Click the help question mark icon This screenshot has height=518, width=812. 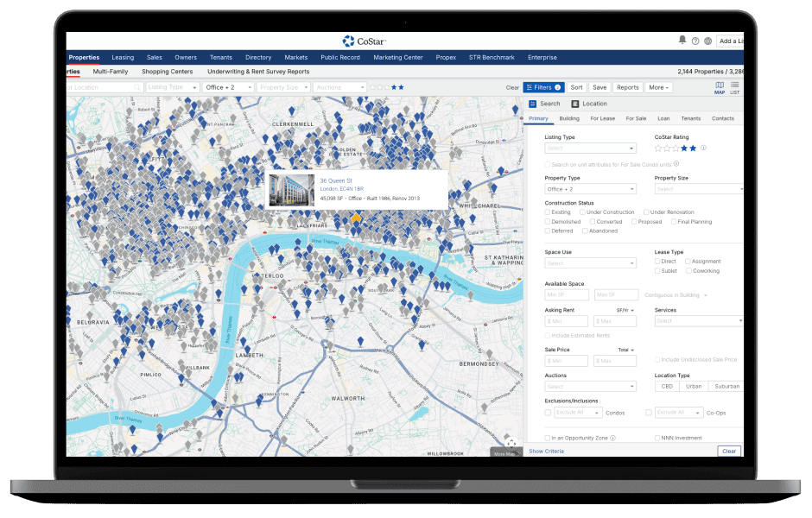(695, 41)
